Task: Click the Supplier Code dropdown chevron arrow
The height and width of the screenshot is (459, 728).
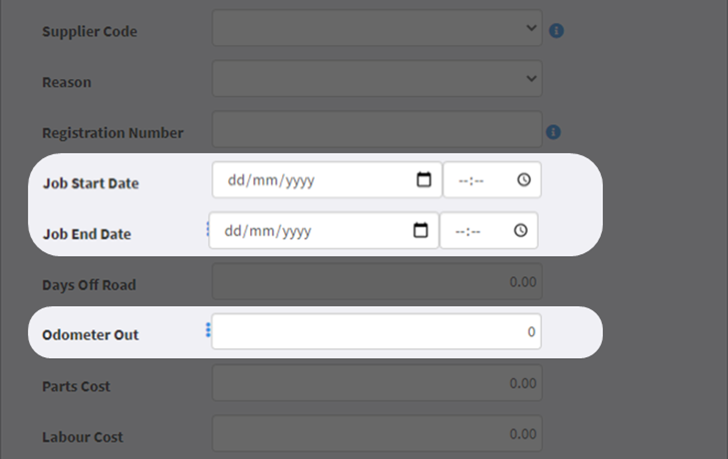Action: [x=531, y=28]
